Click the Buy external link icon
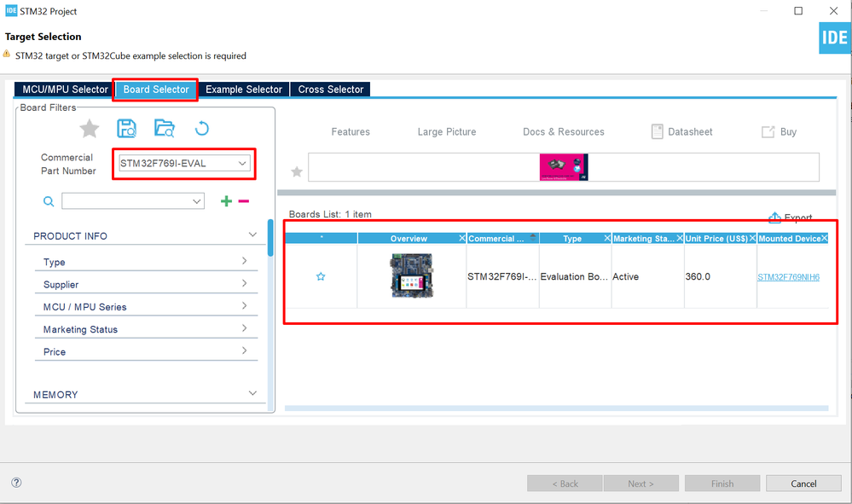The width and height of the screenshot is (852, 504). [x=768, y=131]
